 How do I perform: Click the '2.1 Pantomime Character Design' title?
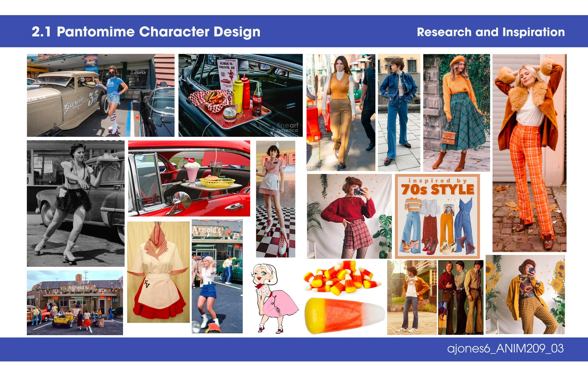pyautogui.click(x=146, y=32)
